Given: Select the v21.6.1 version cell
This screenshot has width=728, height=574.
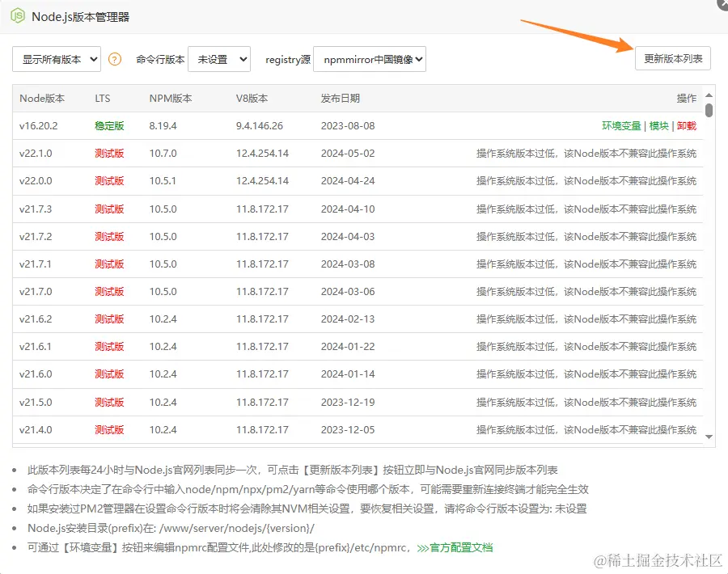Looking at the screenshot, I should pyautogui.click(x=36, y=346).
